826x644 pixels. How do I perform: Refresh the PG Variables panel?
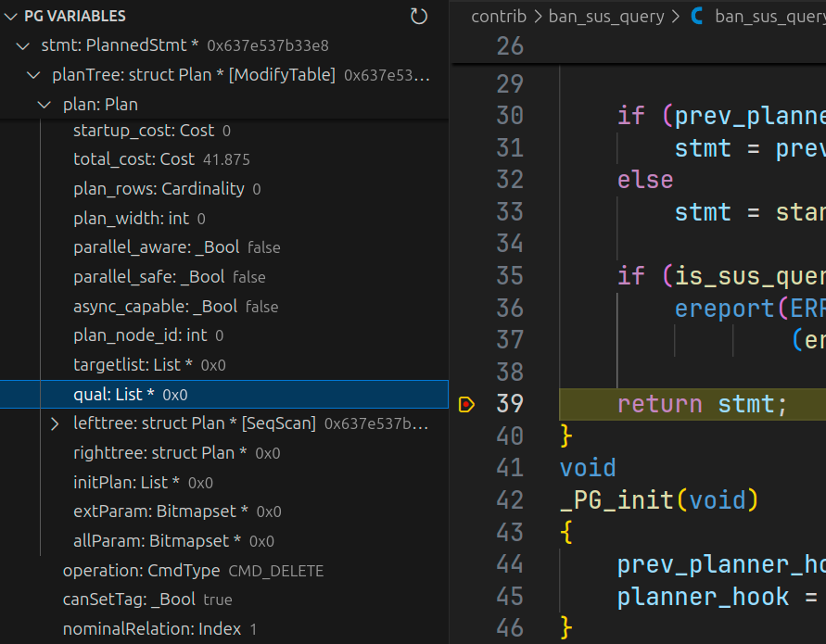(419, 17)
